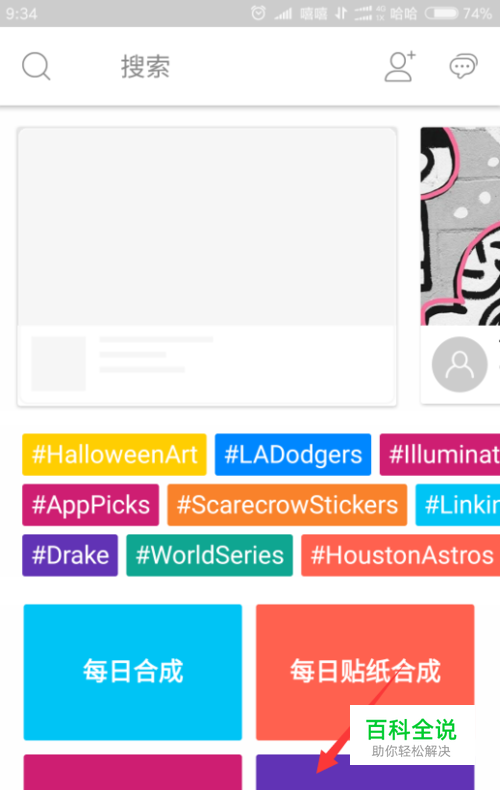
Task: Open the add friend icon
Action: pyautogui.click(x=400, y=66)
